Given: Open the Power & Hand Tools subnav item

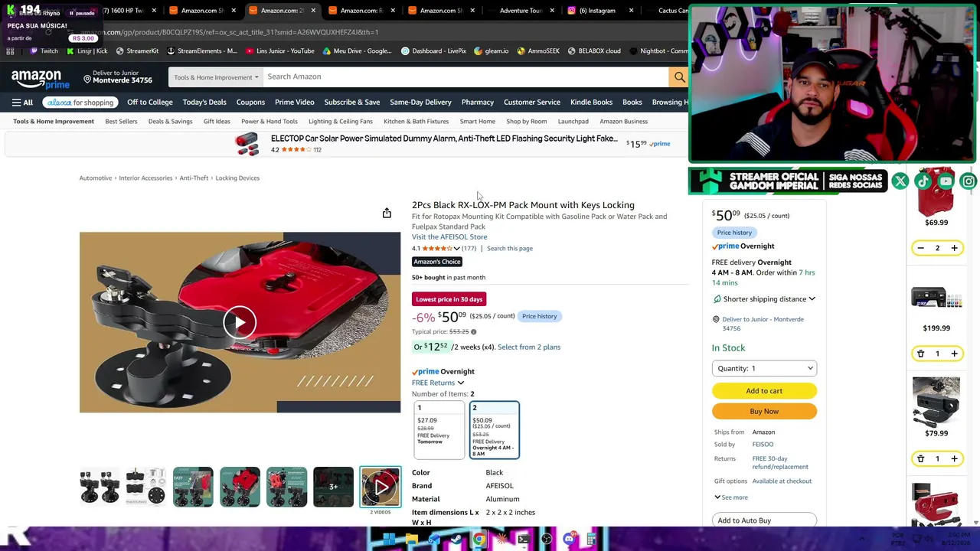Looking at the screenshot, I should point(269,122).
